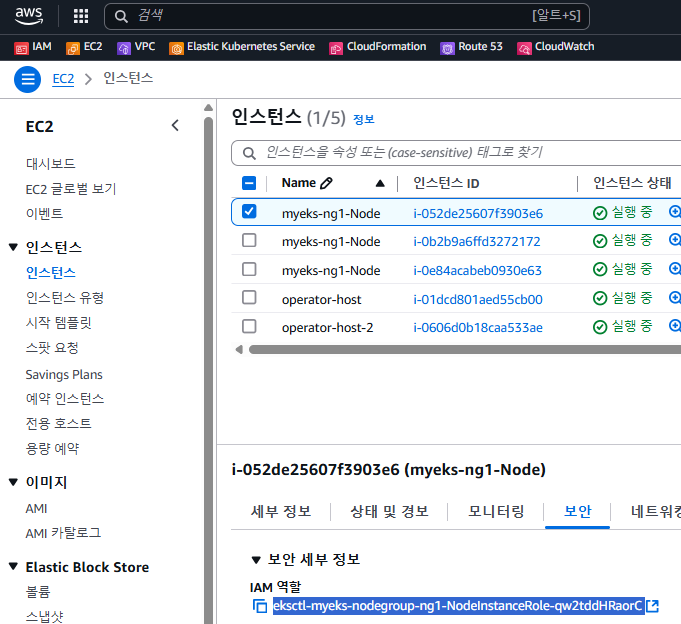Open the CloudWatch shortcut
The height and width of the screenshot is (624, 681).
click(555, 47)
